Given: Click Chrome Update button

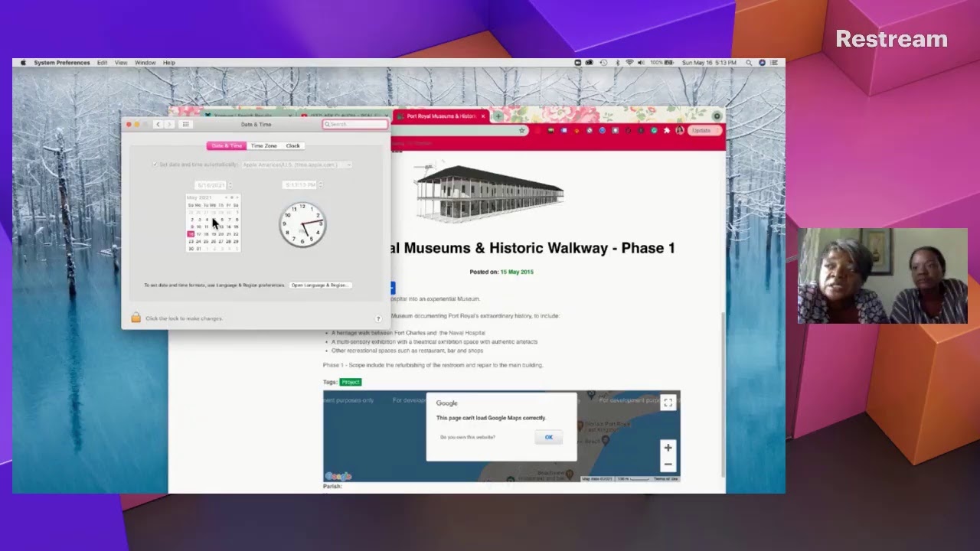Looking at the screenshot, I should [702, 131].
